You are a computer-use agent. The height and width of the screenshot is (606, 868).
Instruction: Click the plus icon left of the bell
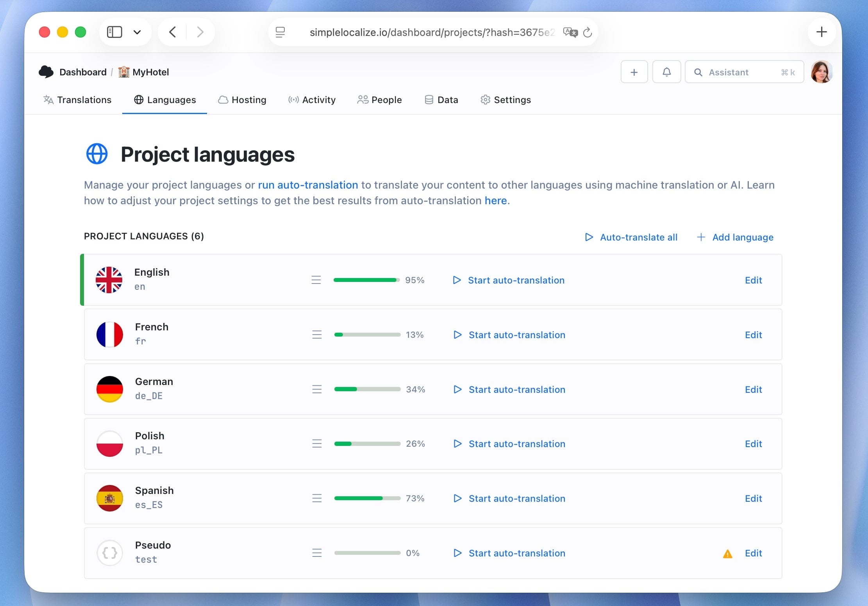pos(634,72)
